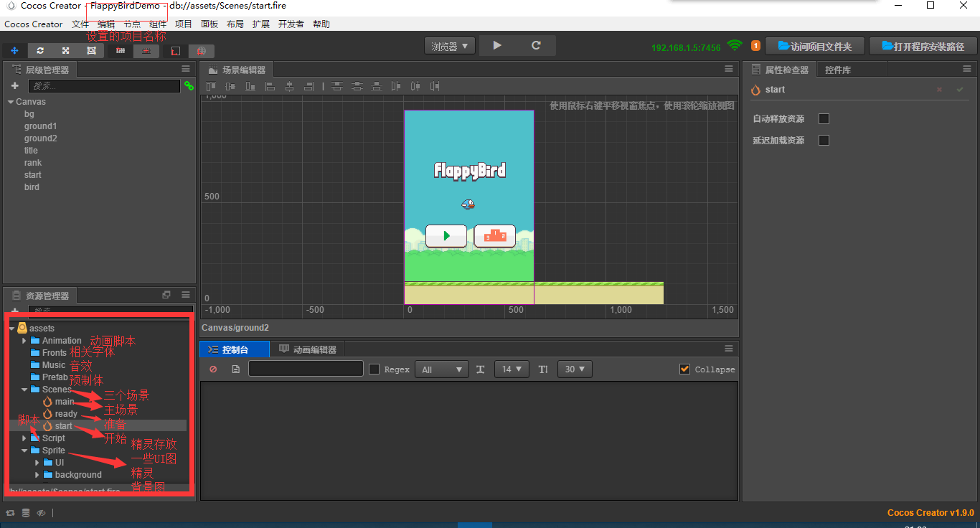Toggle center gizmo position button
The height and width of the screenshot is (528, 980).
click(x=146, y=51)
